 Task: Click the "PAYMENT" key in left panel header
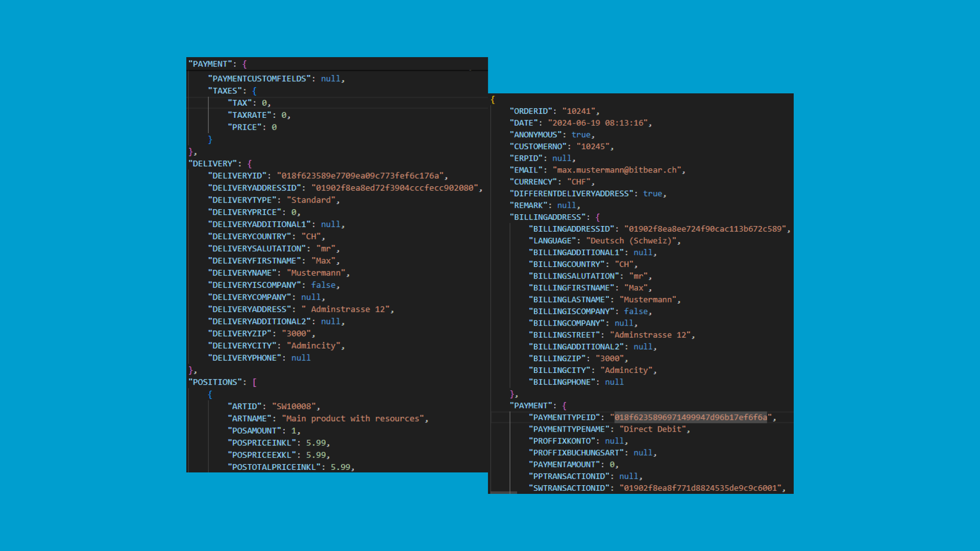coord(210,64)
